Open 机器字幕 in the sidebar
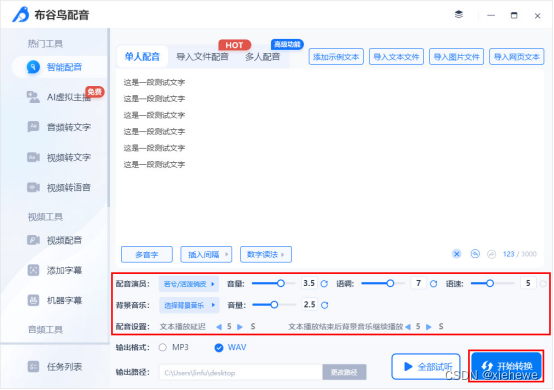554x390 pixels. [55, 300]
